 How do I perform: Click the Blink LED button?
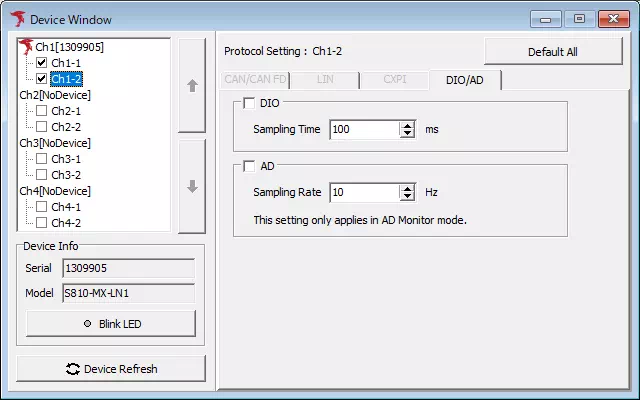(111, 323)
